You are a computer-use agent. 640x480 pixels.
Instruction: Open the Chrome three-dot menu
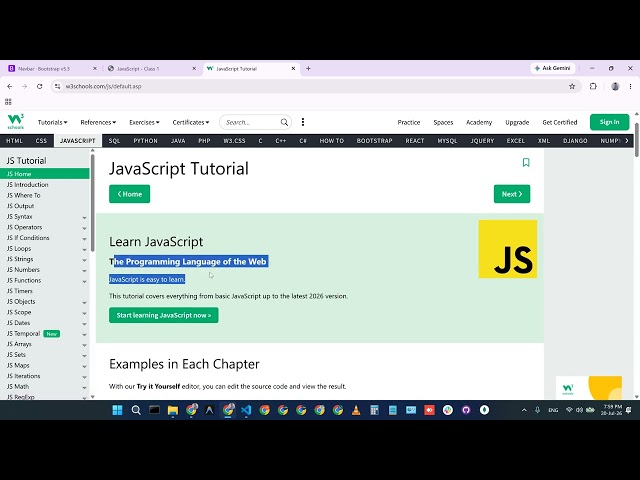click(x=630, y=86)
